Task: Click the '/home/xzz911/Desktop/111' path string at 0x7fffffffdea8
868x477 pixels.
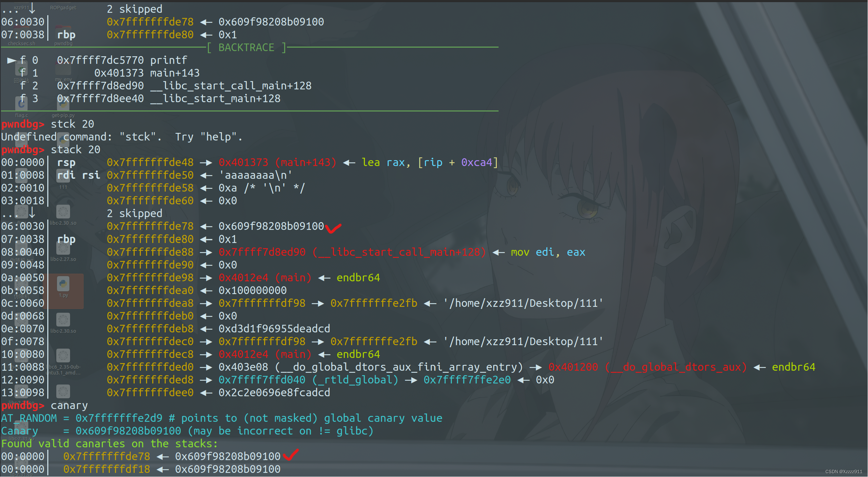Action: 523,303
